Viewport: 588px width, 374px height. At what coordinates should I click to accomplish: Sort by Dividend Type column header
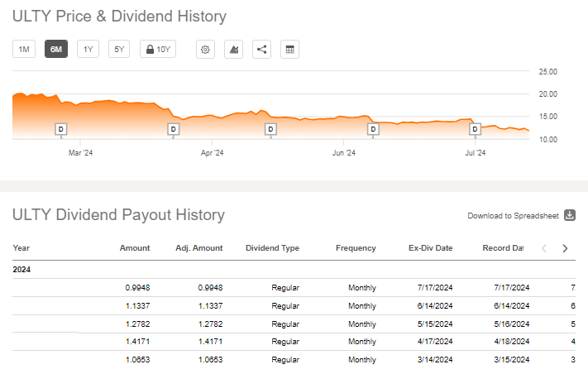click(272, 248)
